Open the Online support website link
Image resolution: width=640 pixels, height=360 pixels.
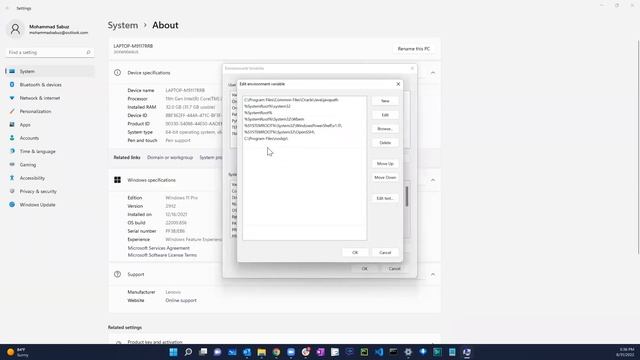181,300
